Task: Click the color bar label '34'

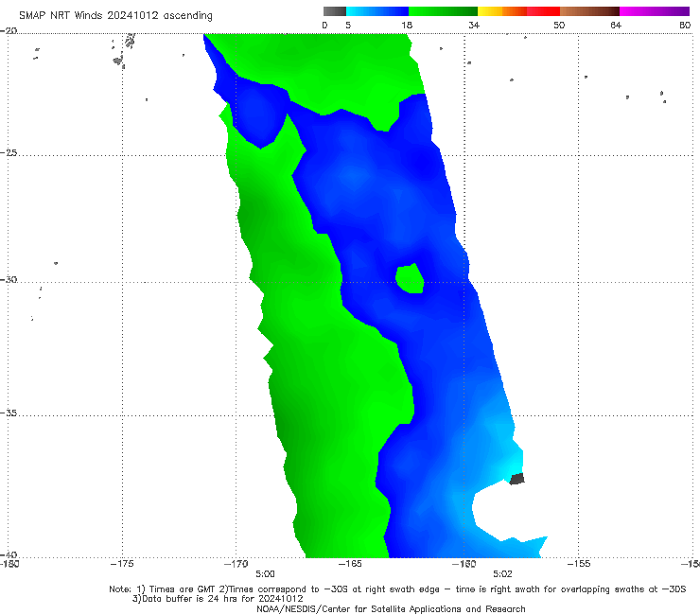Action: pyautogui.click(x=474, y=25)
